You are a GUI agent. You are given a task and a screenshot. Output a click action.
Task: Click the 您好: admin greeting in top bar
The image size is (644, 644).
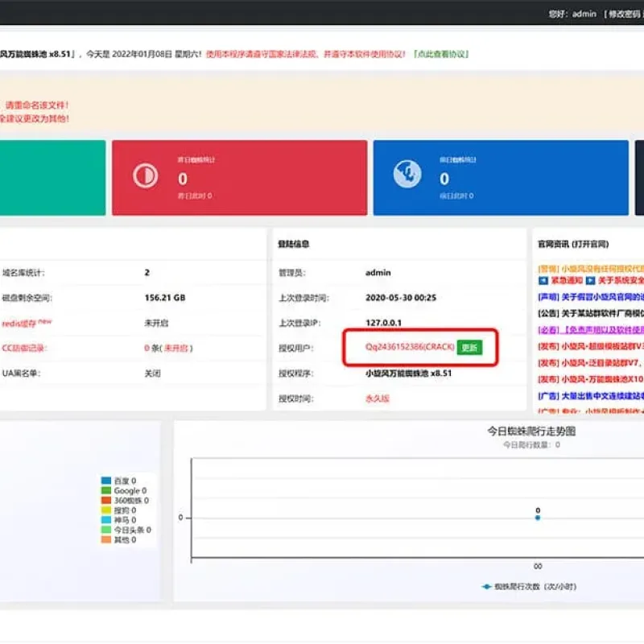pyautogui.click(x=572, y=14)
